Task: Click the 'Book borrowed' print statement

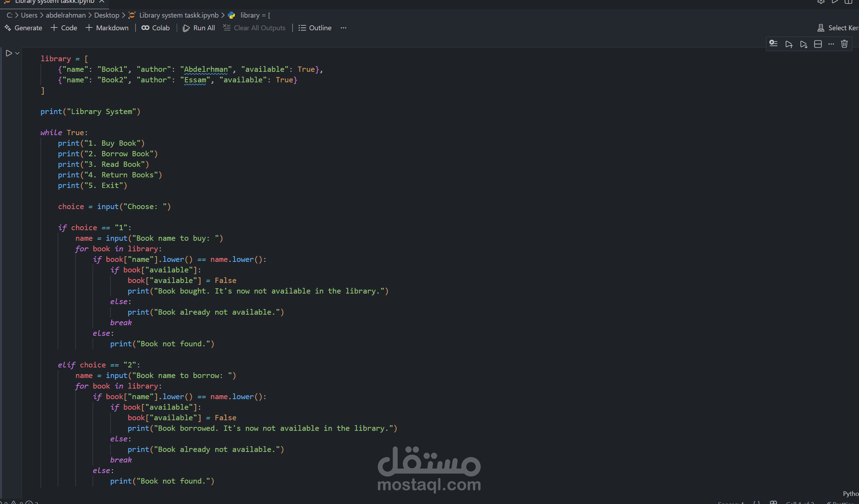Action: [262, 428]
